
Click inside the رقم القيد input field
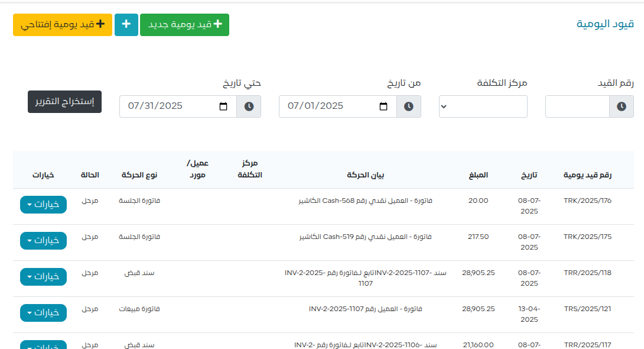577,106
